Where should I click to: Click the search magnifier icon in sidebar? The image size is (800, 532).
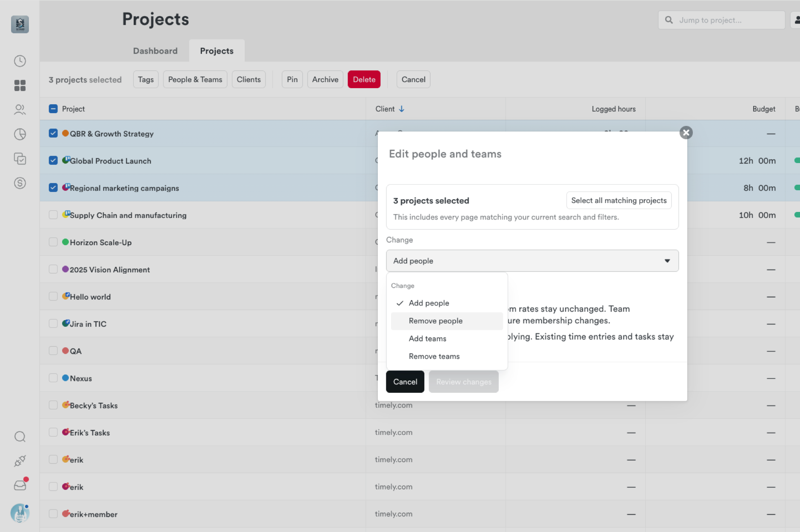[x=20, y=437]
